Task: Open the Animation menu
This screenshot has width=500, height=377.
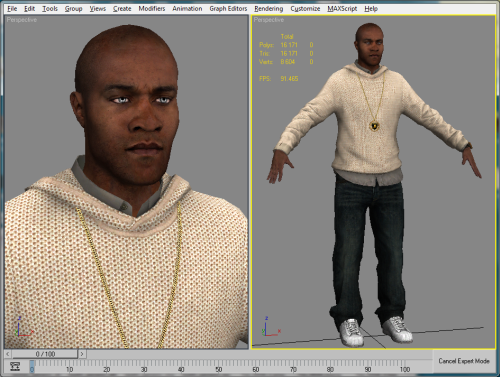Action: point(187,9)
